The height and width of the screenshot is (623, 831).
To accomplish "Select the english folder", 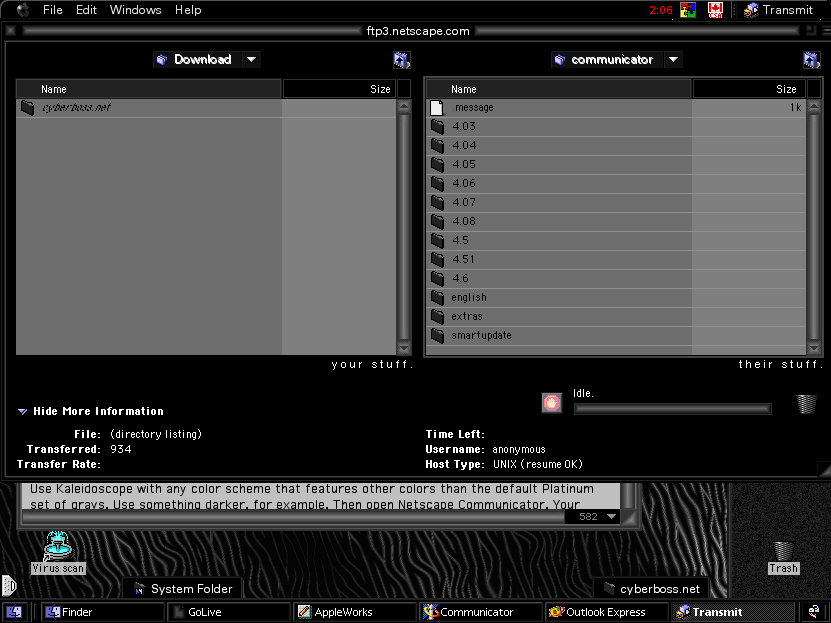I will 616,298.
